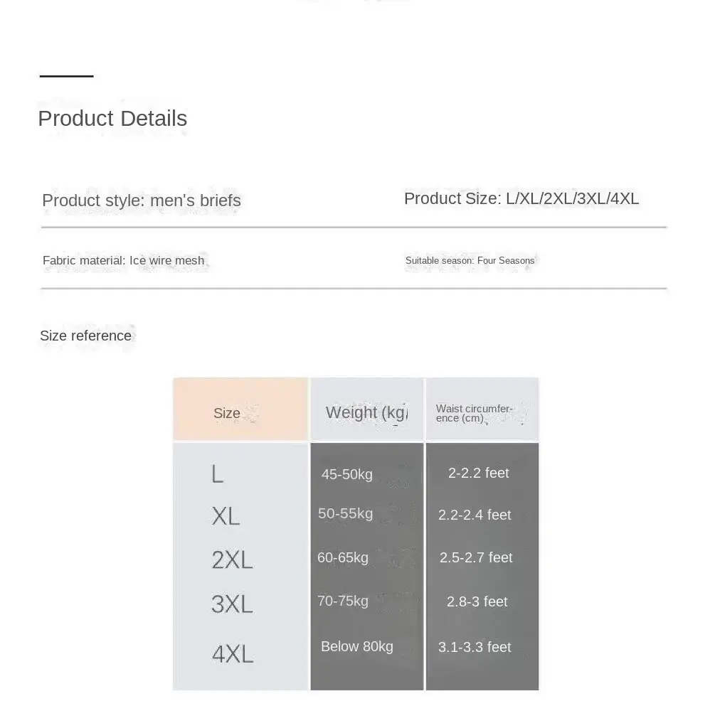Click the 2.8-3 feet waist value
Screen dimensions: 710x728
point(477,601)
